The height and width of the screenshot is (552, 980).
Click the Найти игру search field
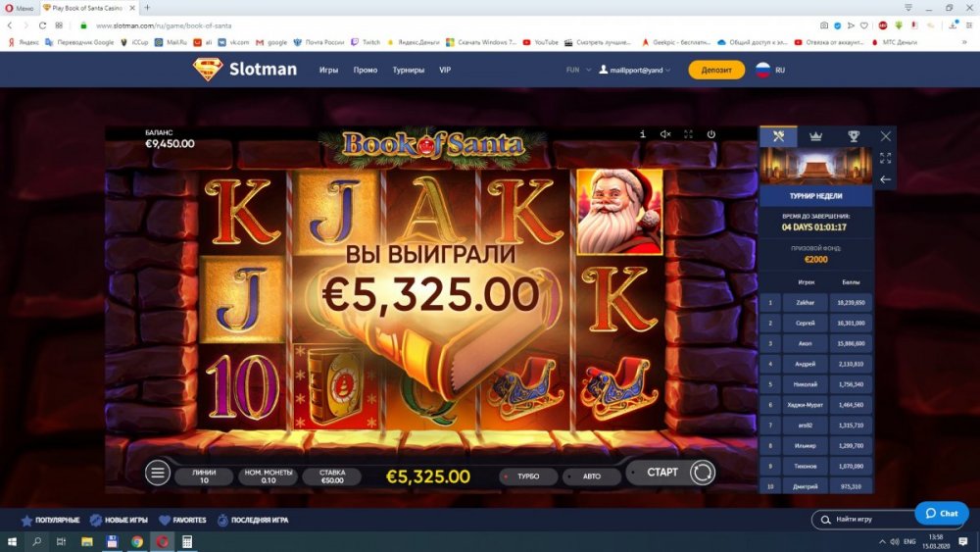pyautogui.click(x=865, y=520)
